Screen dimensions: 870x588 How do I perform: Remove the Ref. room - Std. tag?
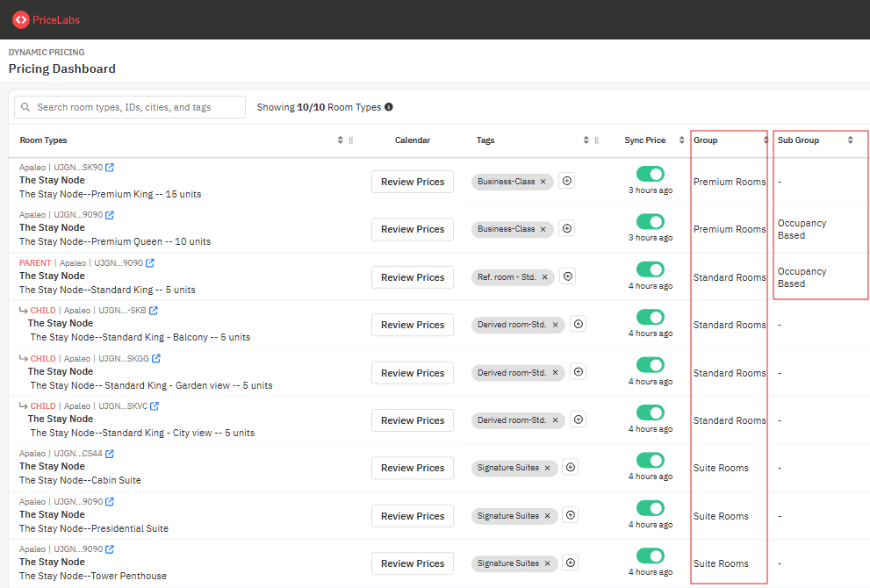pyautogui.click(x=545, y=277)
